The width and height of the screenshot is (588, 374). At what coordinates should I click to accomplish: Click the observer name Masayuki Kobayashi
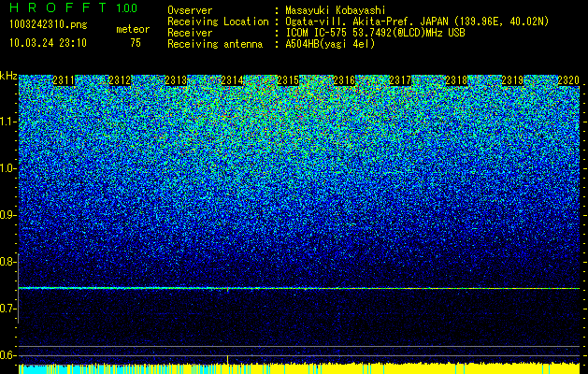(x=336, y=10)
